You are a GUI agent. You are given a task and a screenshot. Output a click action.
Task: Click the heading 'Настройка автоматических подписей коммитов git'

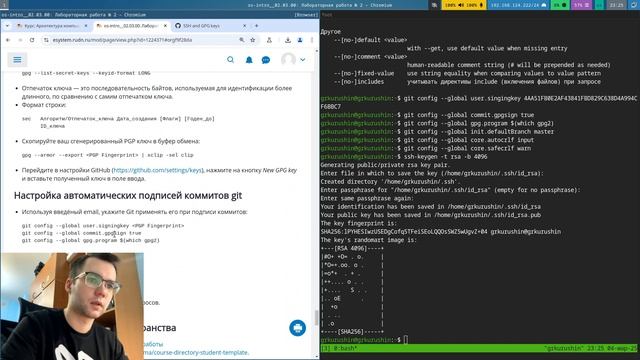pyautogui.click(x=128, y=196)
